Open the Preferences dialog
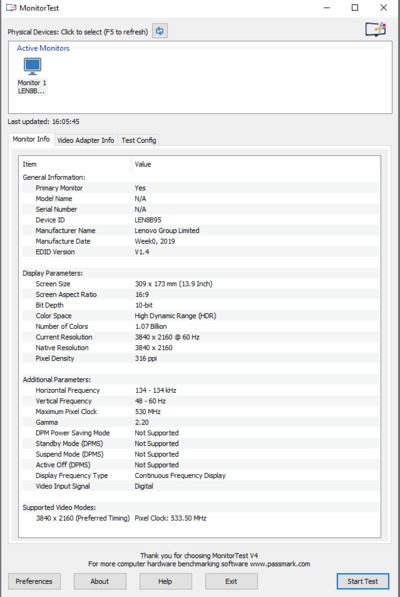This screenshot has width=400, height=597. click(34, 581)
